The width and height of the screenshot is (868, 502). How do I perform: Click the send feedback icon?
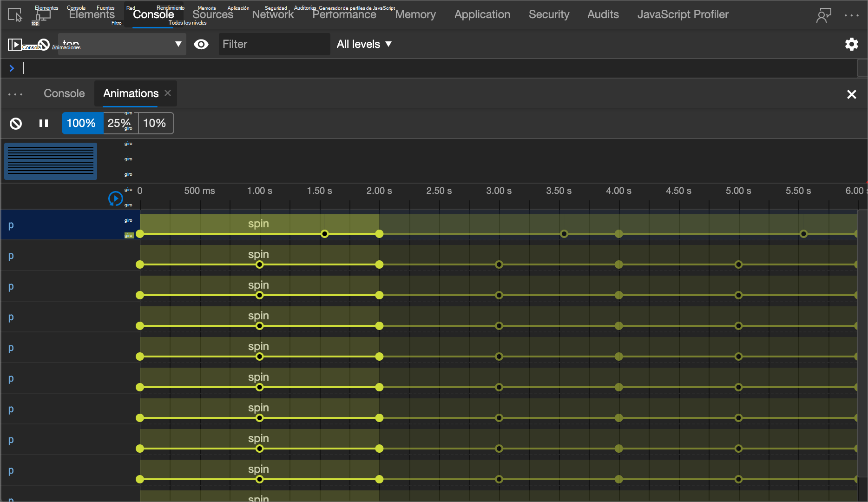tap(823, 15)
